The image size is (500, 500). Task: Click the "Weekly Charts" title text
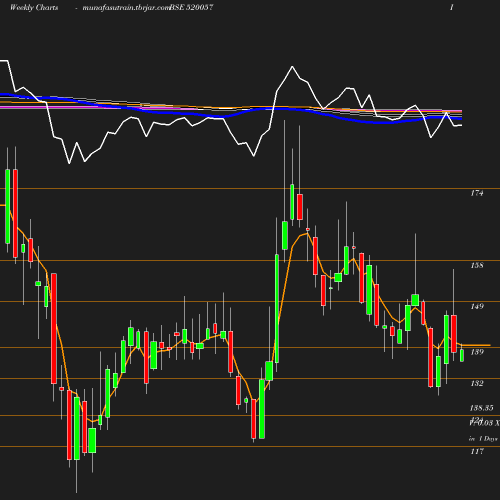click(x=34, y=7)
